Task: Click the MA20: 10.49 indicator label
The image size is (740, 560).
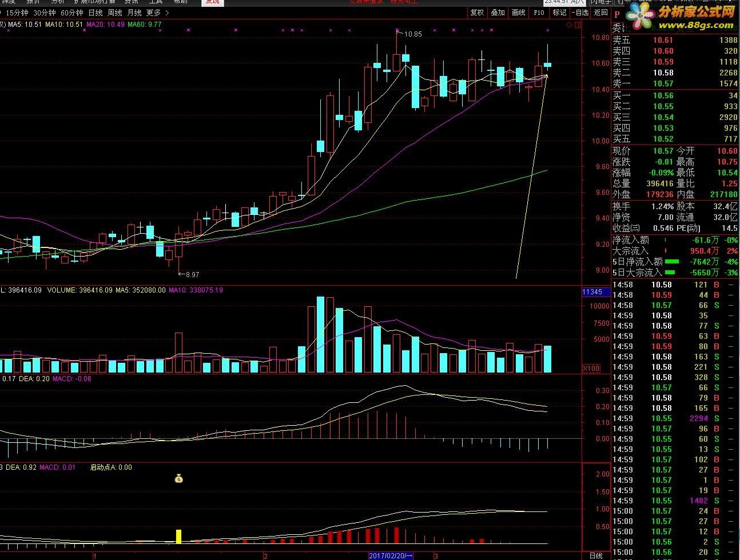Action: pos(106,25)
